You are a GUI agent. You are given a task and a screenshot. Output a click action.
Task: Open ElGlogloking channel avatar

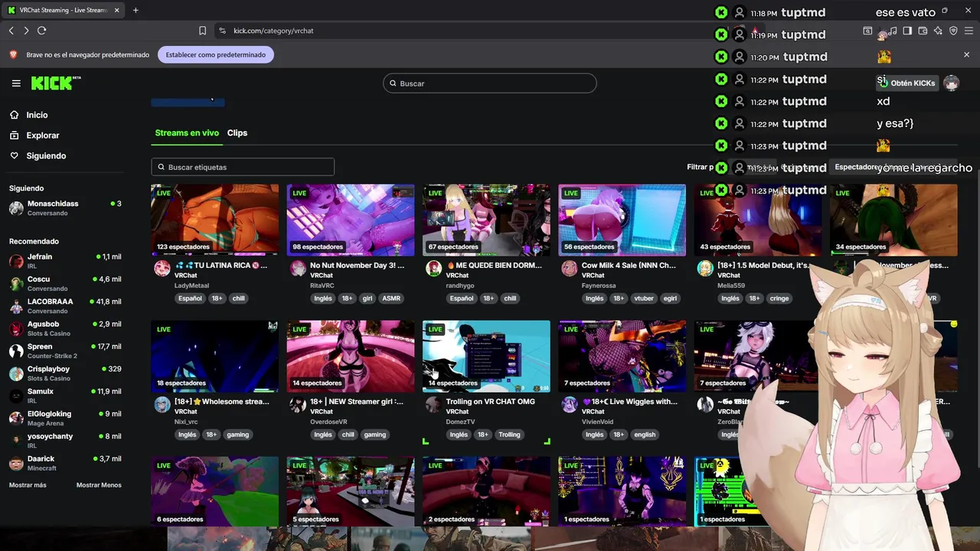(x=16, y=418)
